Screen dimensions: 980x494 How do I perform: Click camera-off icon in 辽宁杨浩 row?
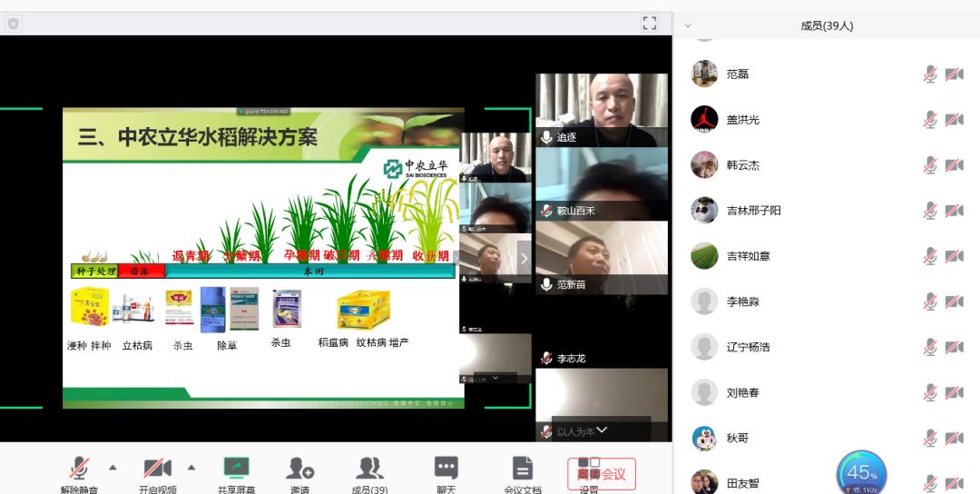[x=954, y=347]
